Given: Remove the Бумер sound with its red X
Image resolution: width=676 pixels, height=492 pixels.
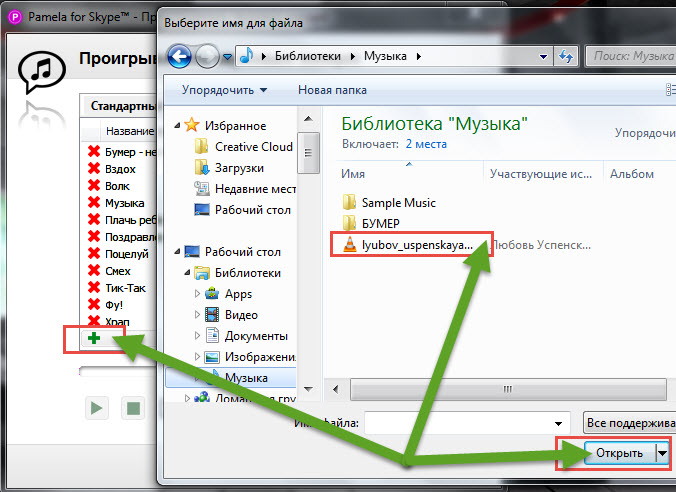Looking at the screenshot, I should (94, 151).
